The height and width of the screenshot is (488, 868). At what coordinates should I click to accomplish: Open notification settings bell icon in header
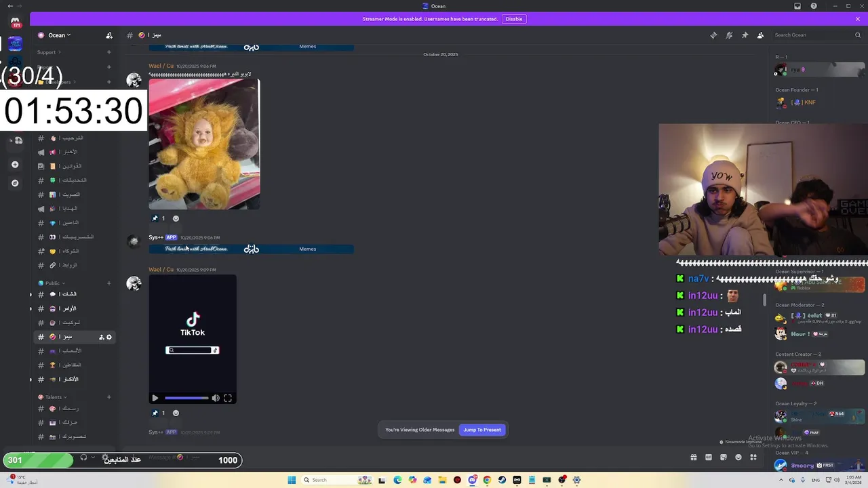[729, 35]
